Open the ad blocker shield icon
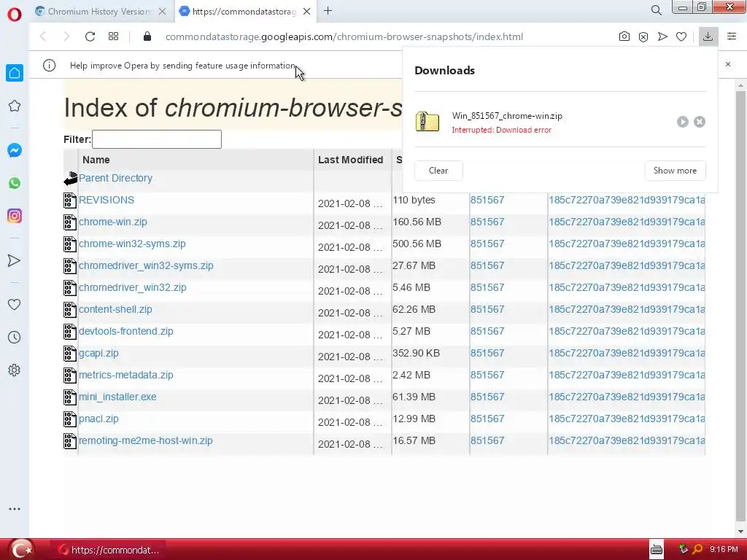Image resolution: width=747 pixels, height=560 pixels. (643, 36)
